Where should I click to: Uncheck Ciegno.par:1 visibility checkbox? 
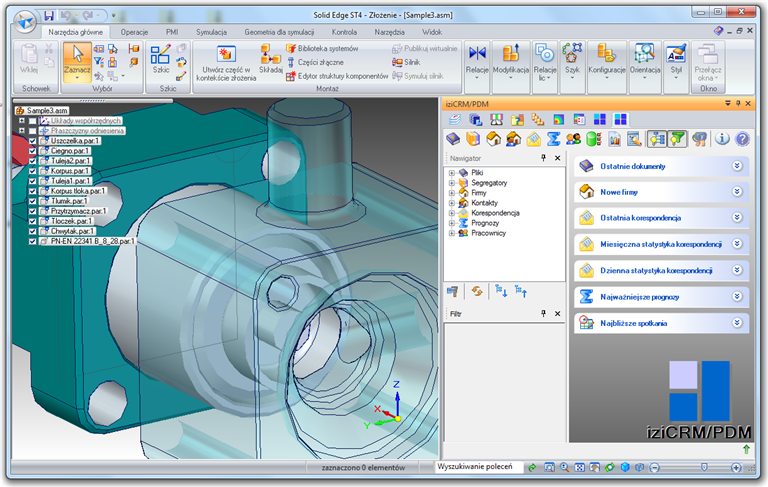click(x=32, y=151)
